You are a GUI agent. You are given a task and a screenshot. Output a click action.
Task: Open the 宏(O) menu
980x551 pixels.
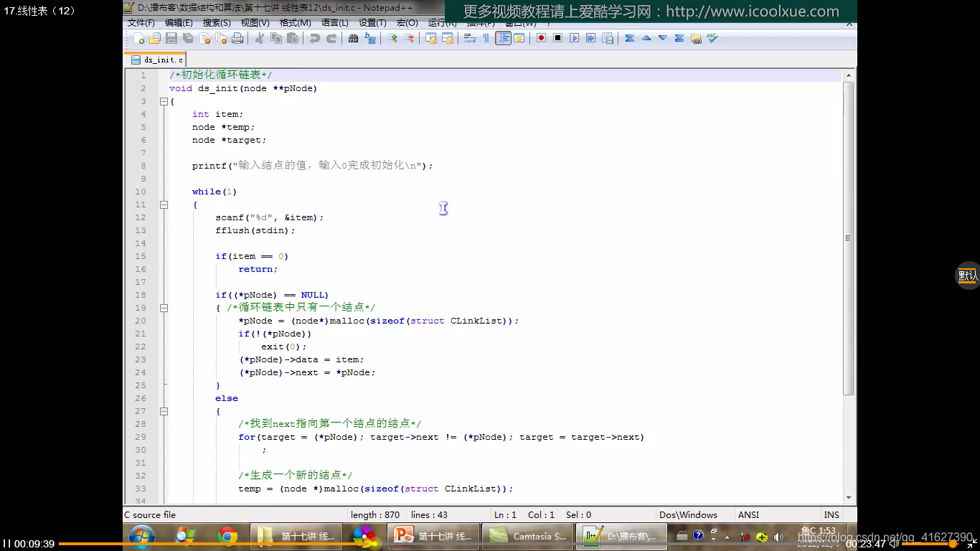click(x=407, y=23)
